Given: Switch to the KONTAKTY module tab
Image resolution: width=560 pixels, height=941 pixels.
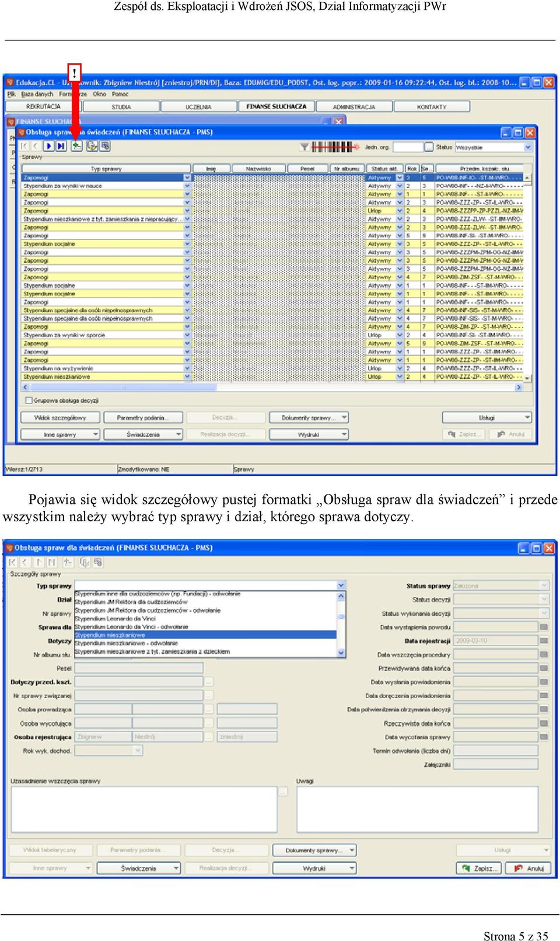Looking at the screenshot, I should coord(432,107).
